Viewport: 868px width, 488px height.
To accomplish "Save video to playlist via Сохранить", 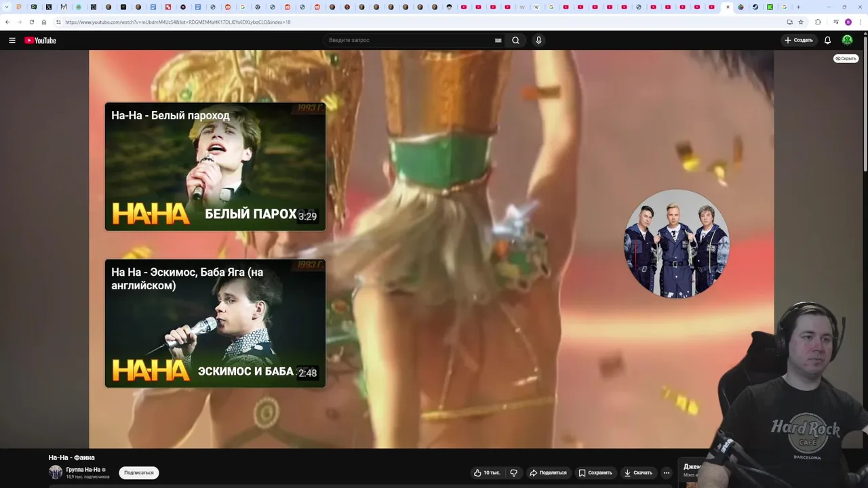I will (x=595, y=472).
